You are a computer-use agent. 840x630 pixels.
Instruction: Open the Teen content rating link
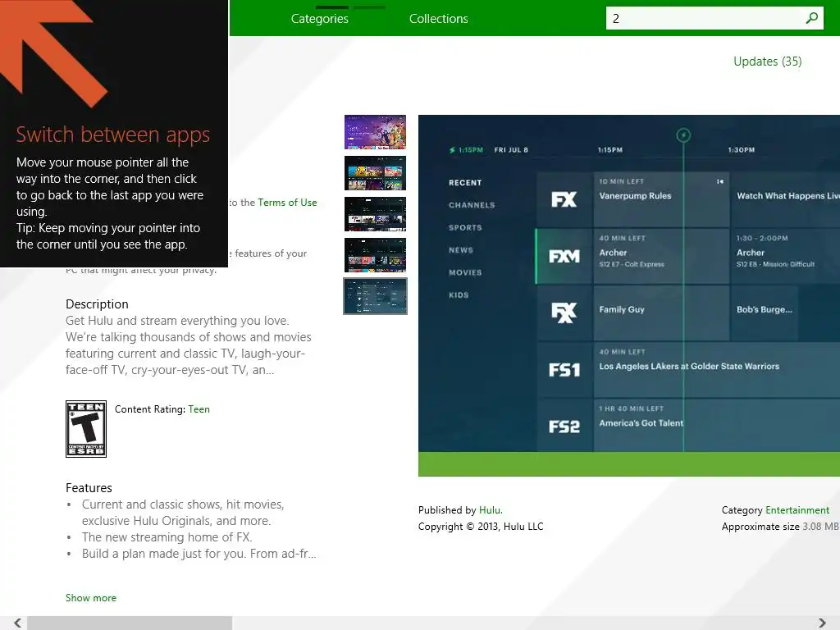(x=199, y=409)
